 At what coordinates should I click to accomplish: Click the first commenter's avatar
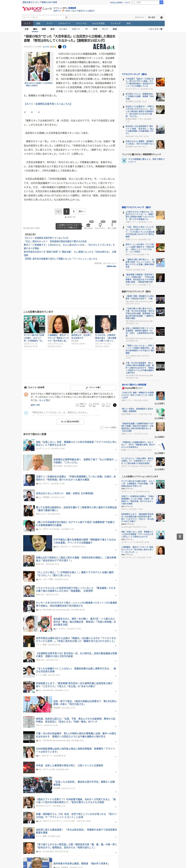(x=26, y=394)
